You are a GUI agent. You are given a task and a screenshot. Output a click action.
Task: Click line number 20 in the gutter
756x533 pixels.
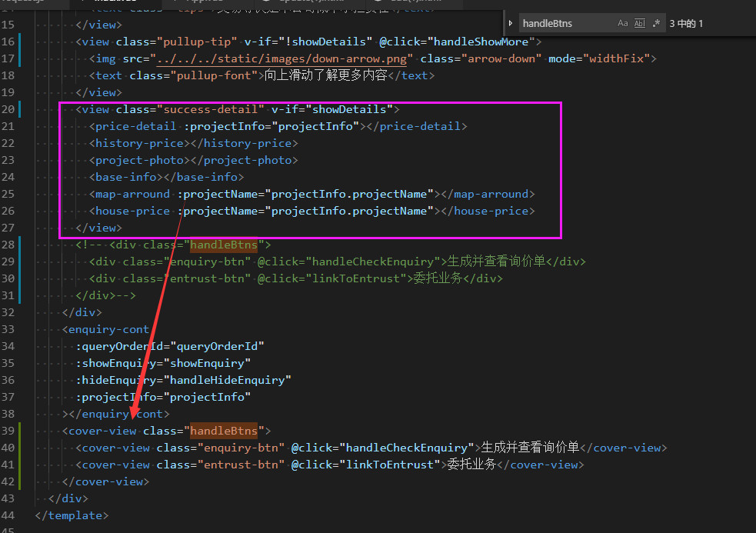click(x=8, y=109)
